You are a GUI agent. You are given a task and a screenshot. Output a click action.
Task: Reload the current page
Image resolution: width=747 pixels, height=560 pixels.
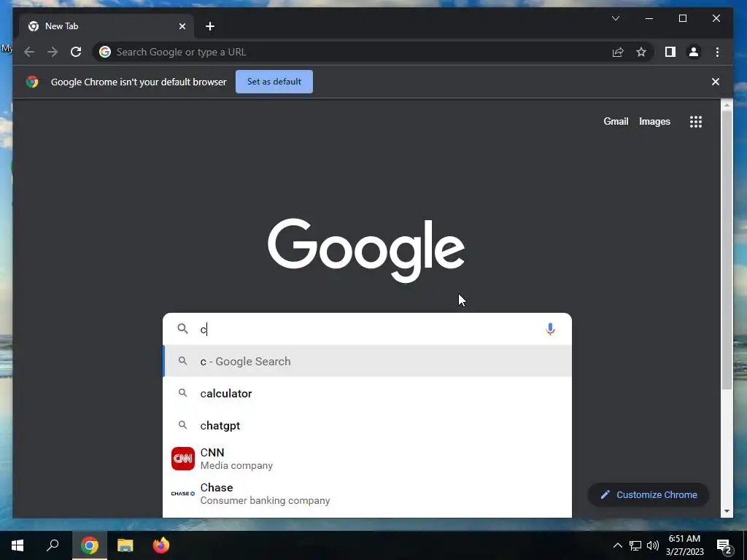click(x=76, y=52)
